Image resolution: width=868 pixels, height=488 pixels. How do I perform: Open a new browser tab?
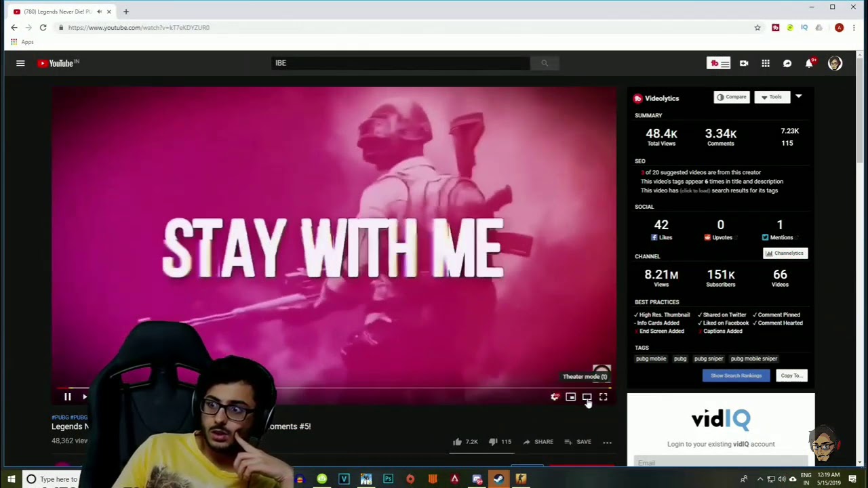(x=125, y=12)
